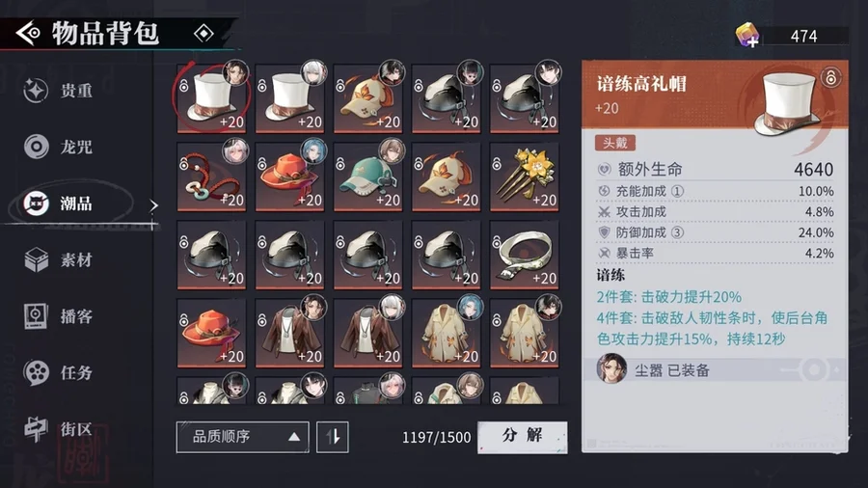Select the red bead necklace item
Image resolution: width=868 pixels, height=488 pixels.
(211, 176)
